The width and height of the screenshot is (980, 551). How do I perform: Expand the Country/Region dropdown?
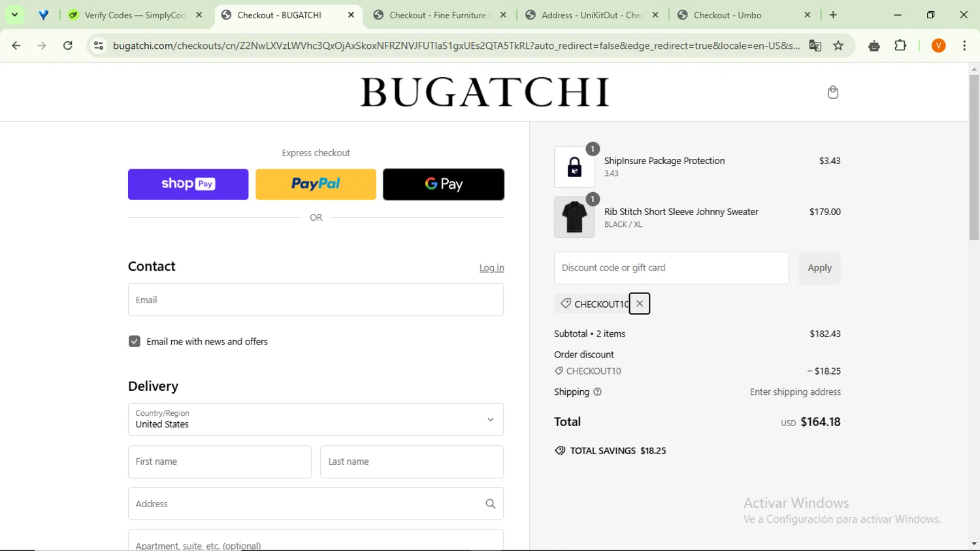point(316,420)
